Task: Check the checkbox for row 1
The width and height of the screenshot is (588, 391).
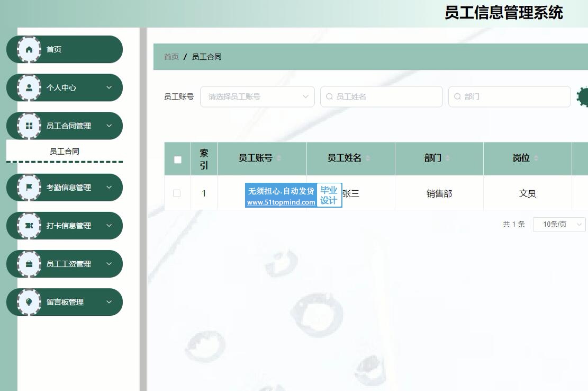Action: point(177,193)
